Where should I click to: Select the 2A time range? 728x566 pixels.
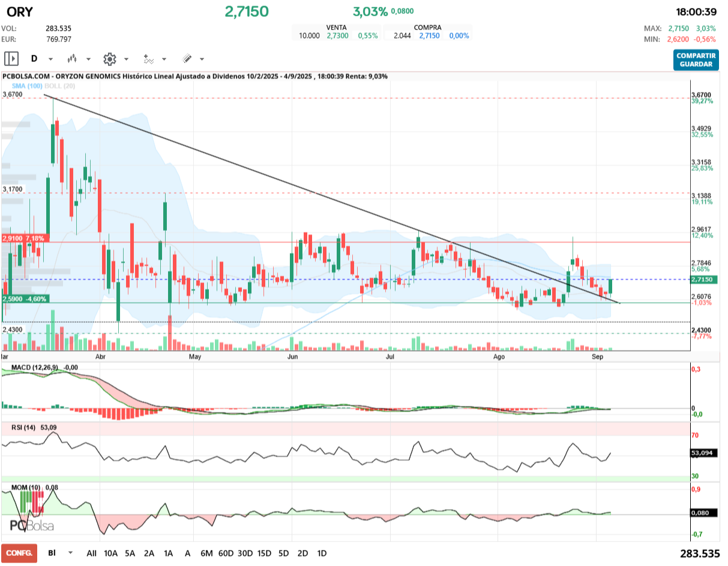[149, 553]
